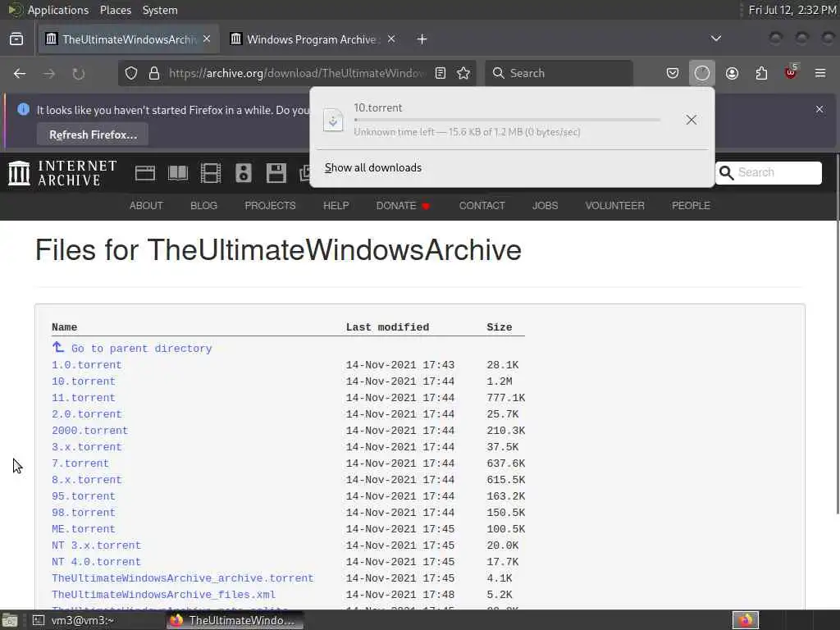840x630 pixels.
Task: Open the DONATE nav link
Action: pos(403,206)
